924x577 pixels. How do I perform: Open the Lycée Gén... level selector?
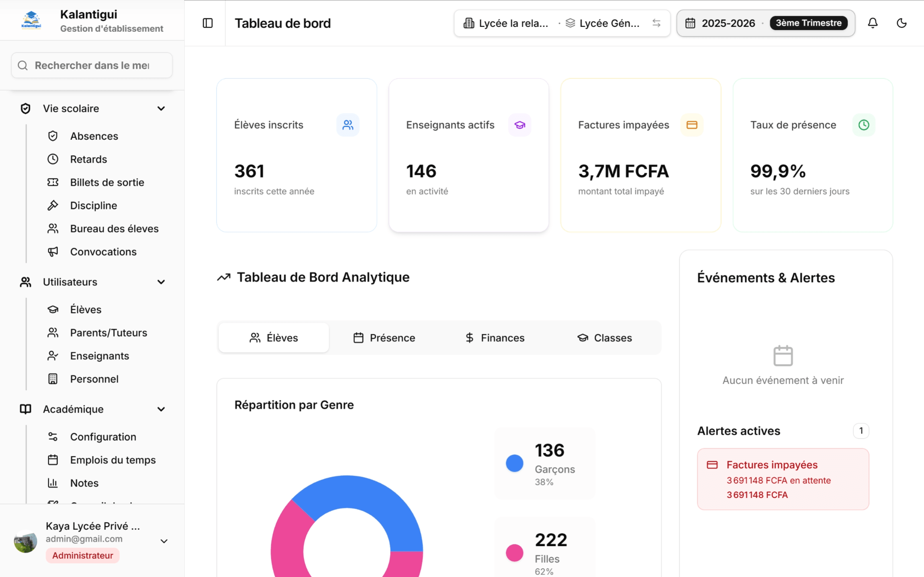tap(603, 23)
